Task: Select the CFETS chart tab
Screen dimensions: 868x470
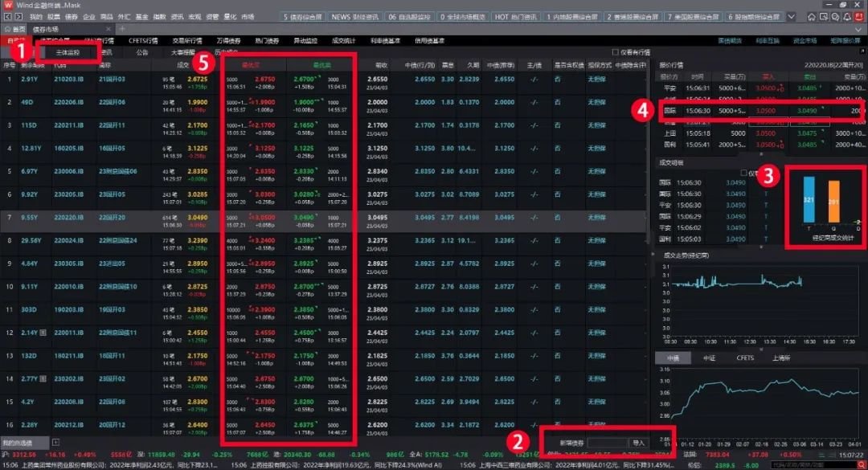Action: 745,358
